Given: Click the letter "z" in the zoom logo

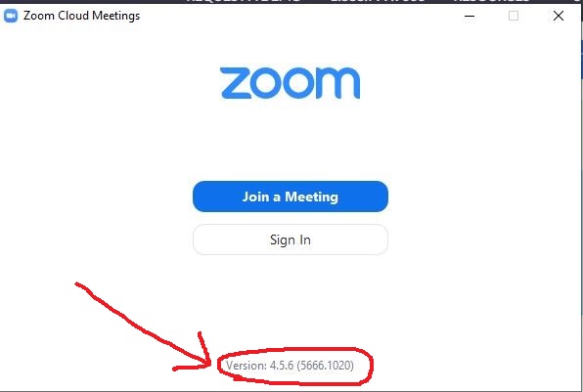Looking at the screenshot, I should 235,83.
